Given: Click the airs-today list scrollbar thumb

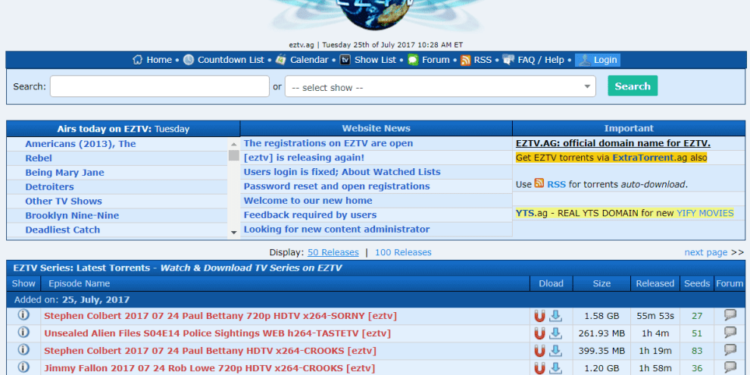Looking at the screenshot, I should [234, 155].
